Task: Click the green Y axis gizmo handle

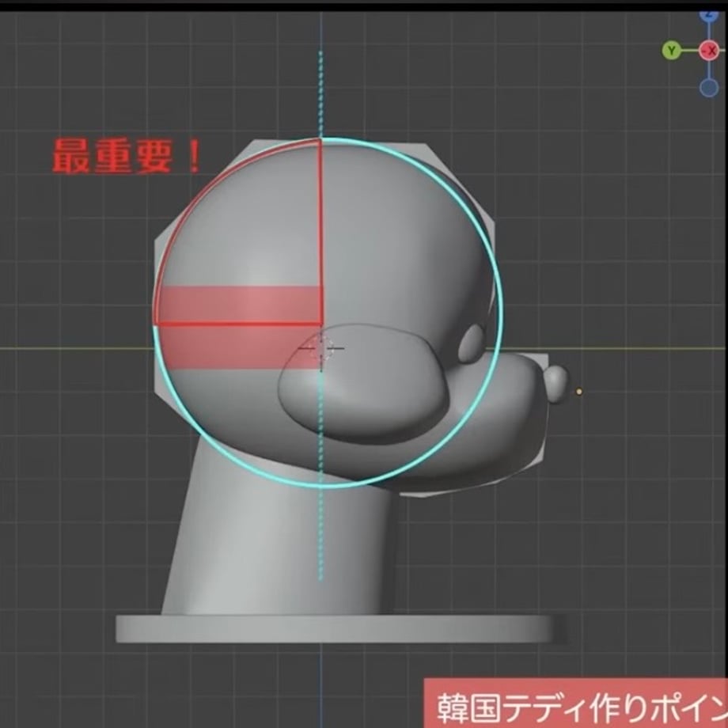Action: coord(671,50)
